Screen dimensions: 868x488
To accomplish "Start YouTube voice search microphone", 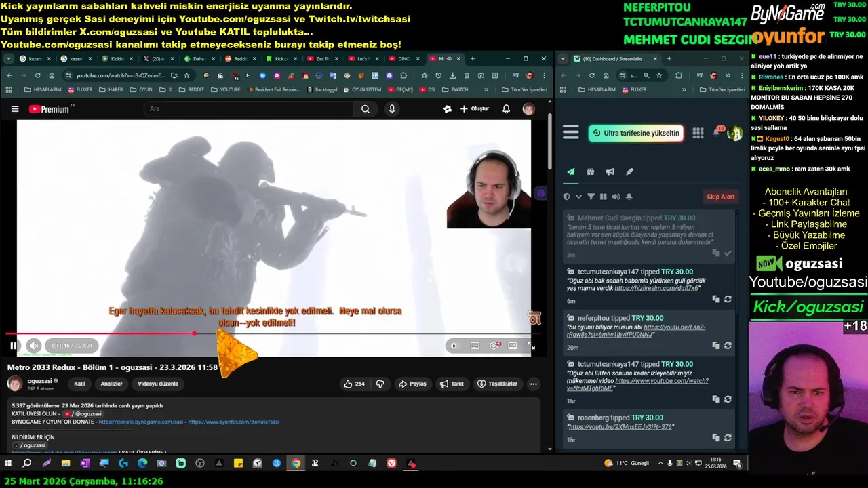I will point(392,109).
